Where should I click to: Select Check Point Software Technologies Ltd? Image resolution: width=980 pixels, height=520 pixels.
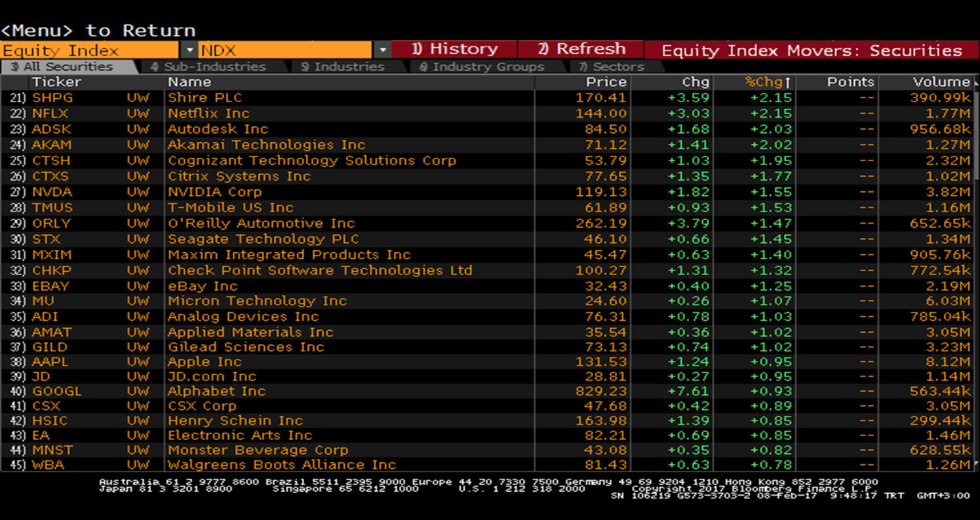(320, 270)
